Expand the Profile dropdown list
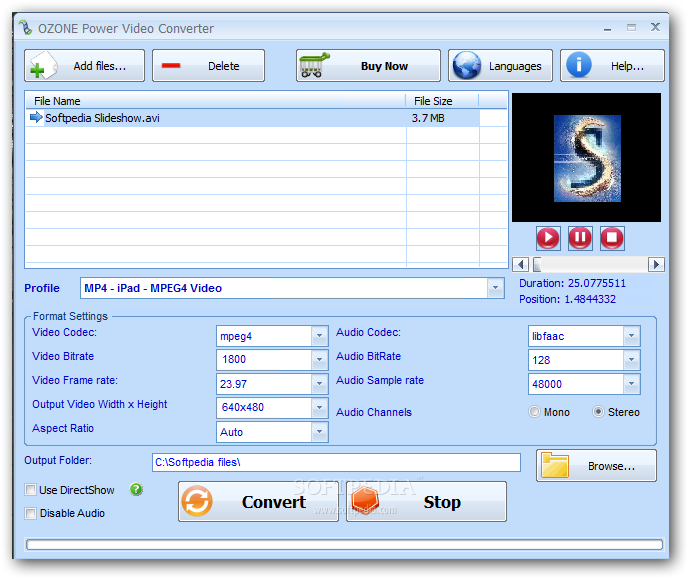This screenshot has height=579, width=689. [x=495, y=288]
